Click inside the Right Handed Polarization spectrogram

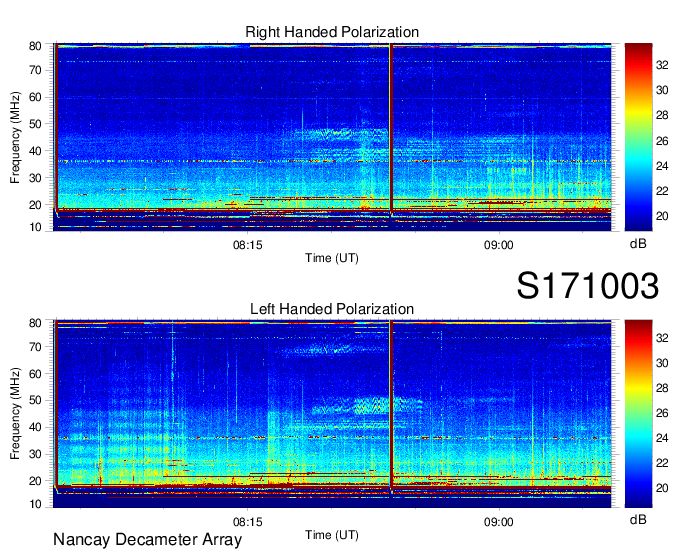[x=332, y=137]
